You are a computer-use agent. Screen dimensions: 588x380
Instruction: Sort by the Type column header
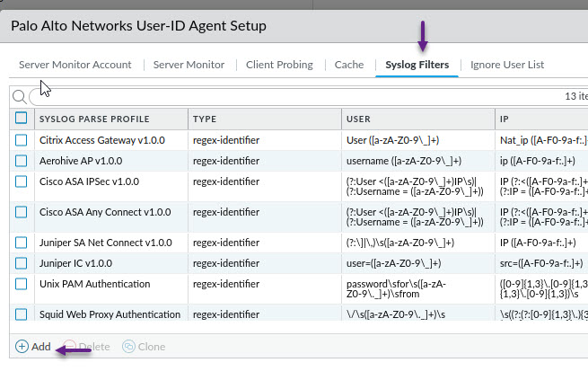[x=205, y=119]
